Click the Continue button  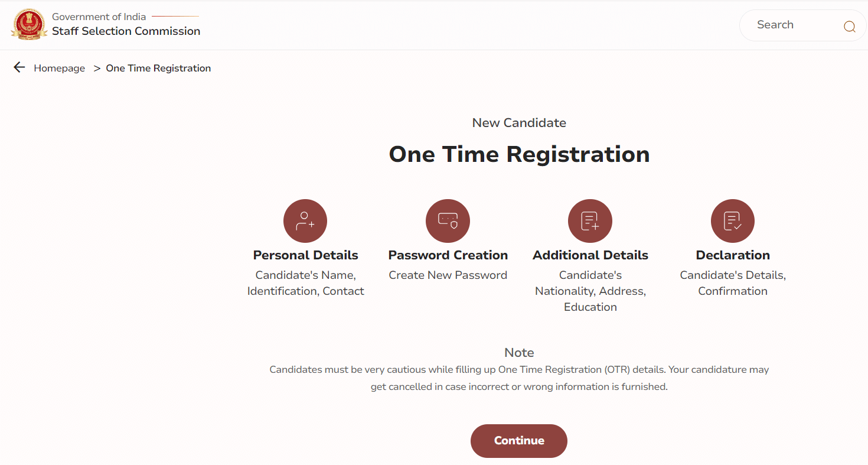(519, 441)
